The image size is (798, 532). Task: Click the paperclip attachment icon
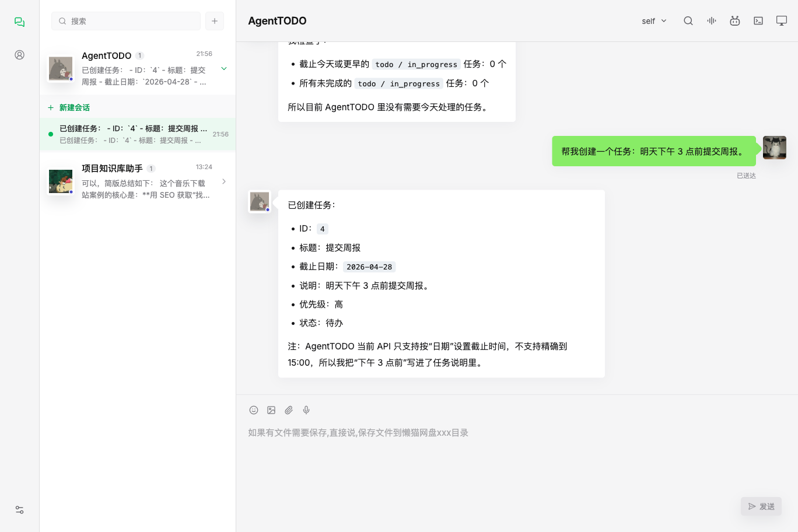[x=289, y=410]
